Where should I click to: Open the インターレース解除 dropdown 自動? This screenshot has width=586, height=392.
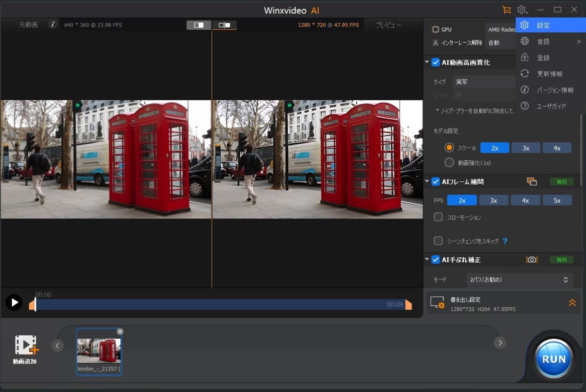click(500, 43)
